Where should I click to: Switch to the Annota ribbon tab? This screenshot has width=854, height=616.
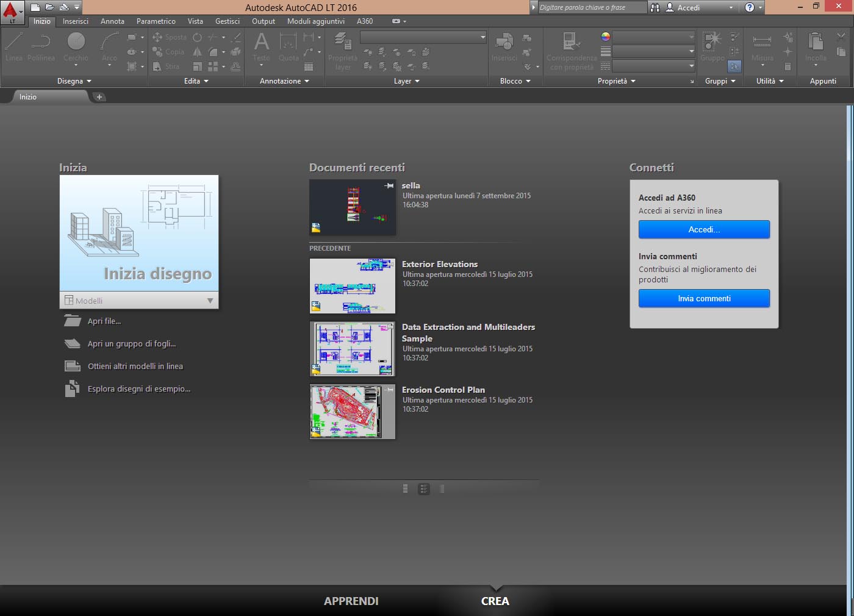(112, 21)
